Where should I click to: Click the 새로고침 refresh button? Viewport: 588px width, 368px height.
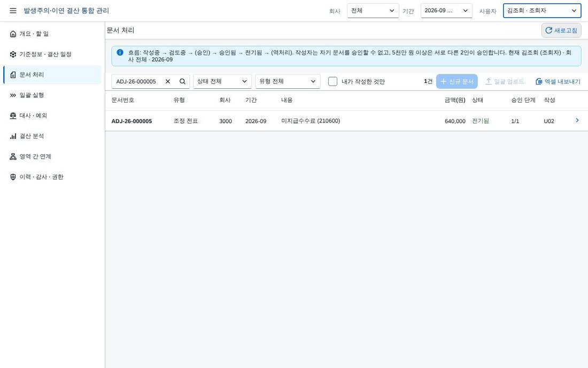tap(561, 30)
